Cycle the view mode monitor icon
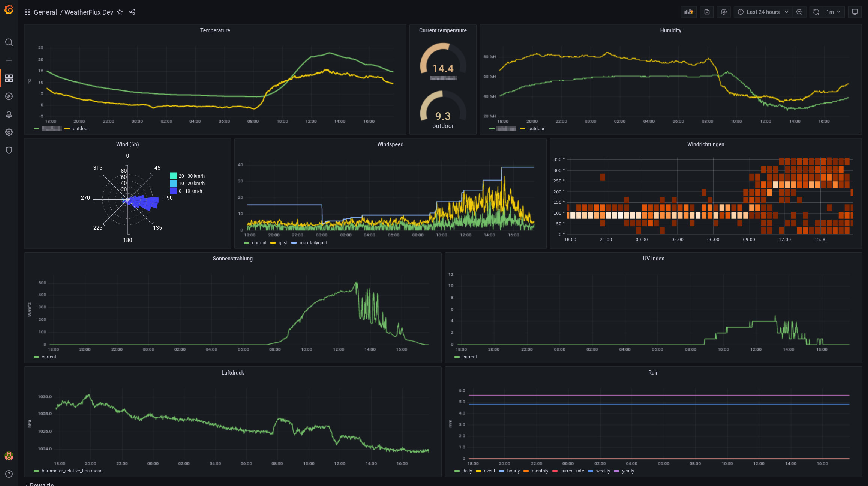Image resolution: width=868 pixels, height=486 pixels. (855, 12)
